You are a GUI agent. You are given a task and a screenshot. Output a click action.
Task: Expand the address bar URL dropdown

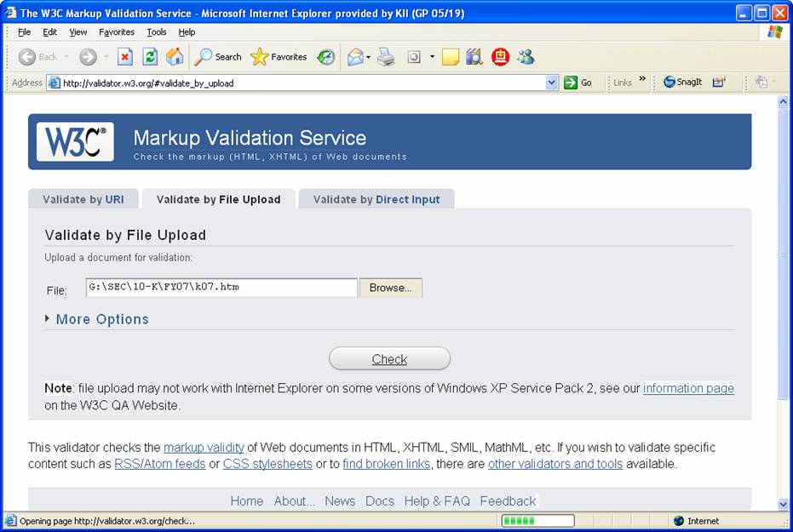coord(552,83)
